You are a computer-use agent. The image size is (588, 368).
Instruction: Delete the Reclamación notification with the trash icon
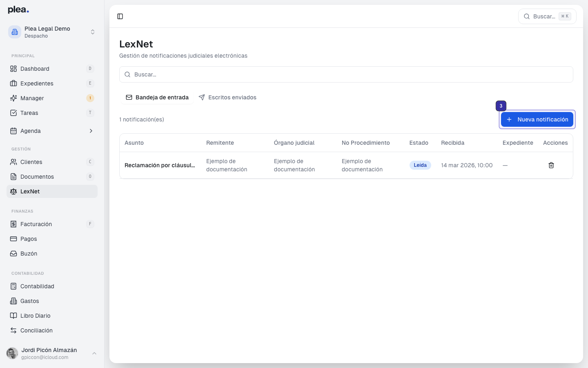point(551,165)
